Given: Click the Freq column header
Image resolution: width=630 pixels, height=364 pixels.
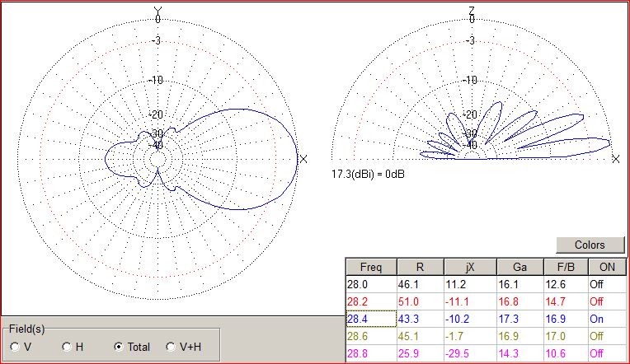Looking at the screenshot, I should click(370, 267).
